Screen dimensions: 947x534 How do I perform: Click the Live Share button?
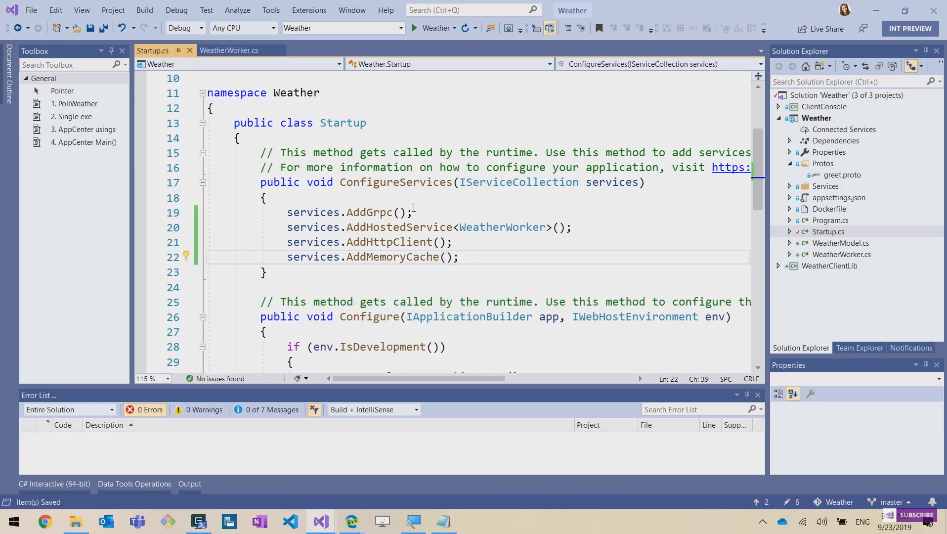coord(820,29)
